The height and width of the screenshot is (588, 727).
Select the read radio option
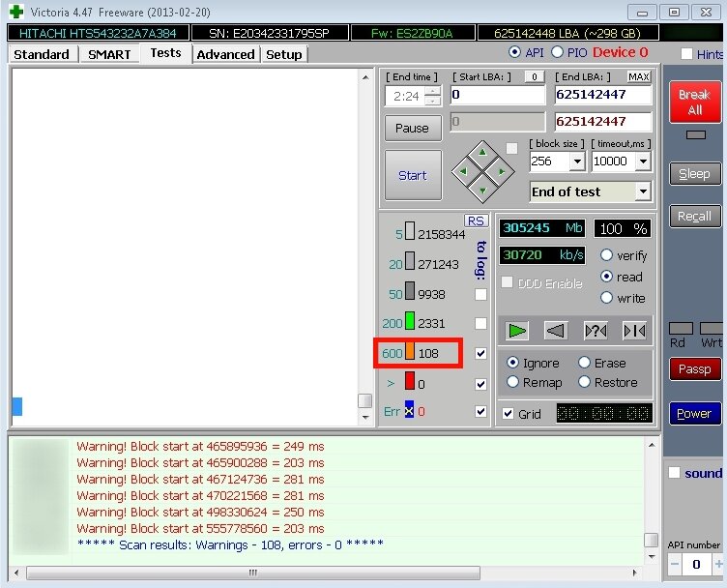point(606,277)
